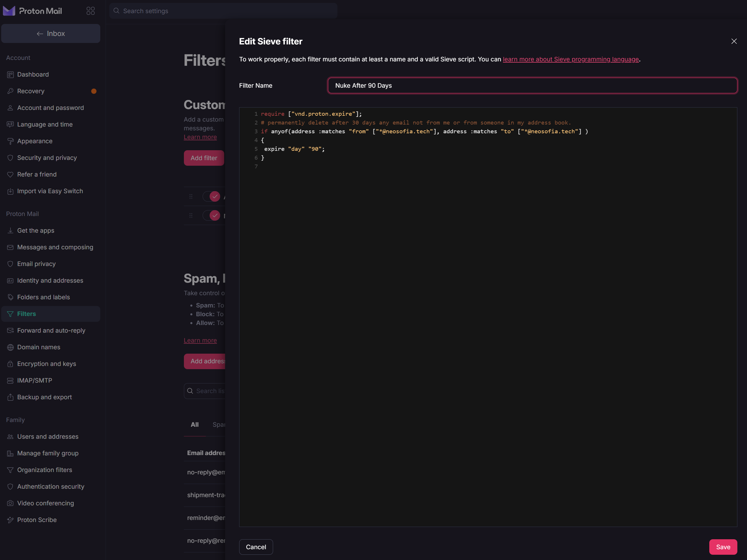Click the Security and privacy shield icon

[x=11, y=158]
